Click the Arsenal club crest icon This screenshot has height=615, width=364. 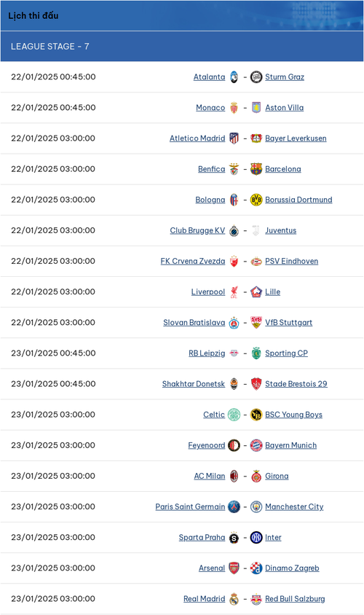(x=234, y=568)
